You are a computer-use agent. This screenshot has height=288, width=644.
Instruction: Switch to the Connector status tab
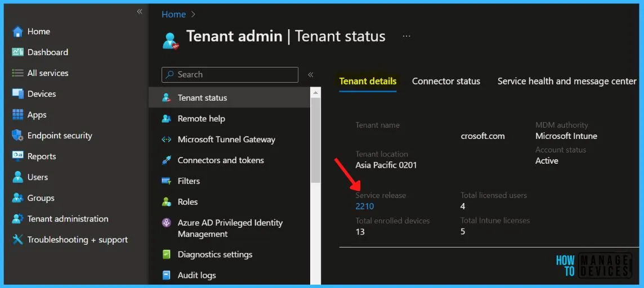coord(446,81)
